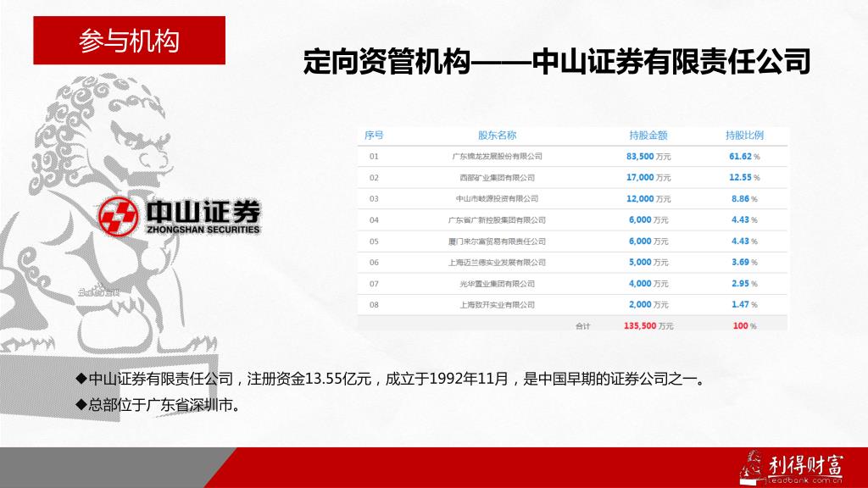Click the 6,000 万元 amount in row 04
Viewport: 868px width, 488px height.
(648, 220)
